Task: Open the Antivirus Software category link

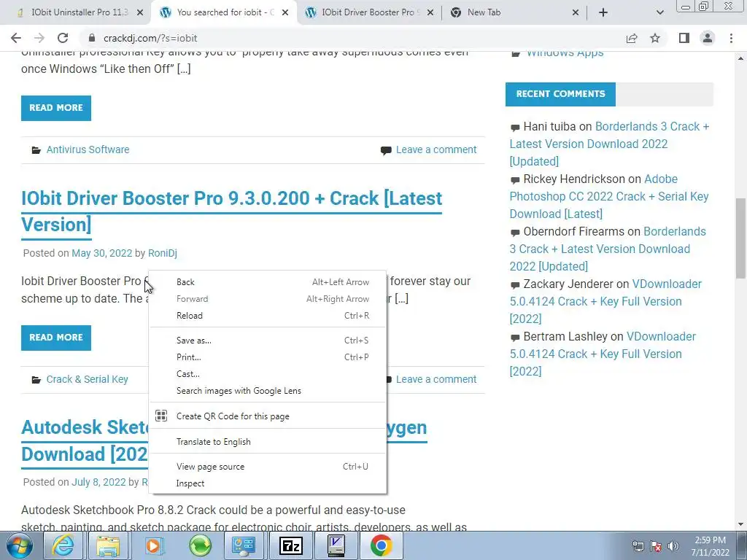Action: coord(88,149)
